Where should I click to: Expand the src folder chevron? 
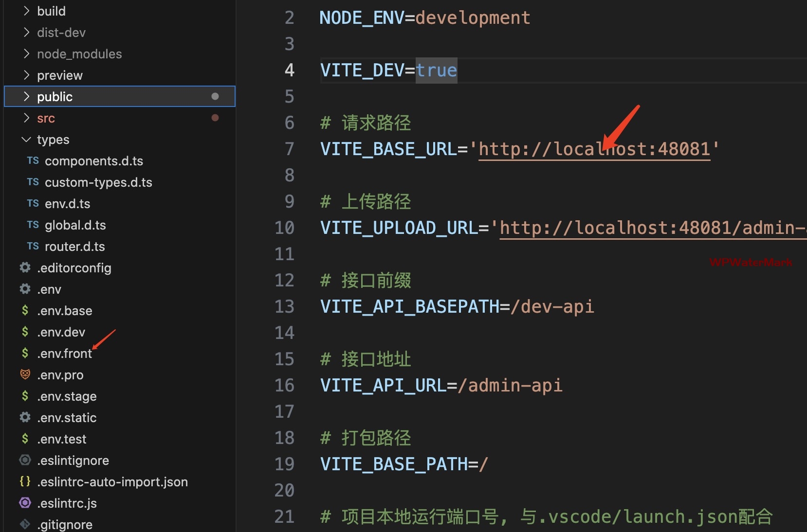27,118
